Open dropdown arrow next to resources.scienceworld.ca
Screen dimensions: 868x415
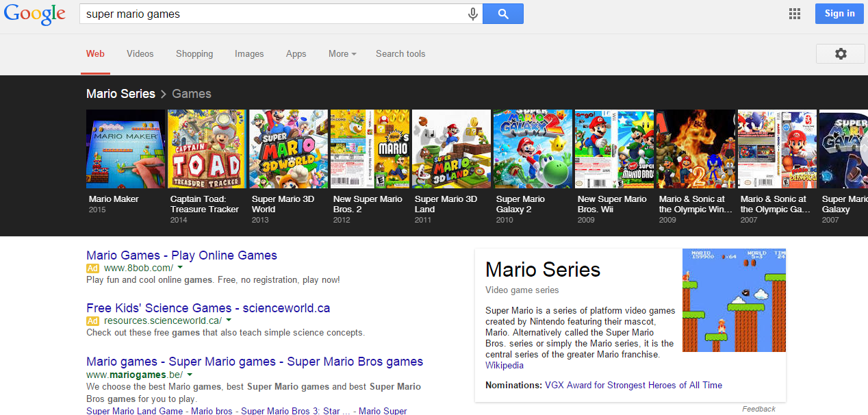229,320
